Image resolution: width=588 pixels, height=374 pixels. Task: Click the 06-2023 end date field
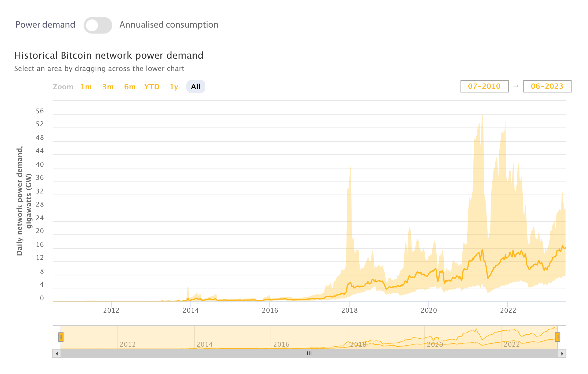(547, 86)
